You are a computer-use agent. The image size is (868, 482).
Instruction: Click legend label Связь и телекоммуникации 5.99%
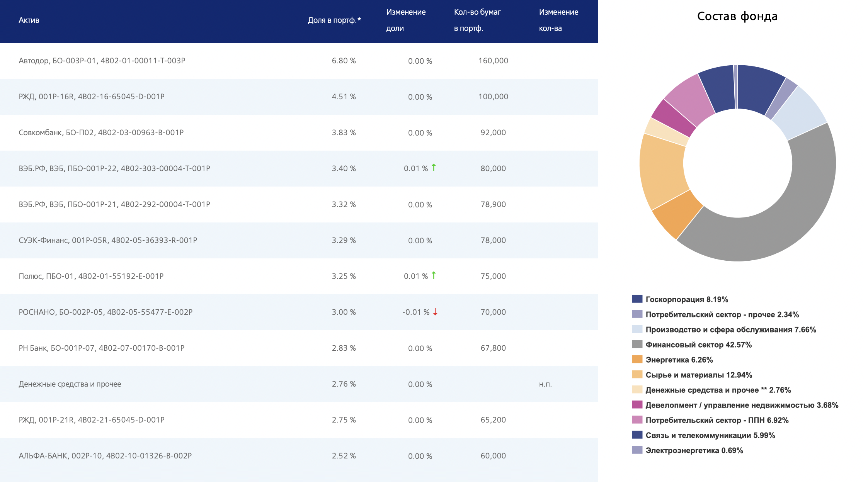pyautogui.click(x=710, y=435)
